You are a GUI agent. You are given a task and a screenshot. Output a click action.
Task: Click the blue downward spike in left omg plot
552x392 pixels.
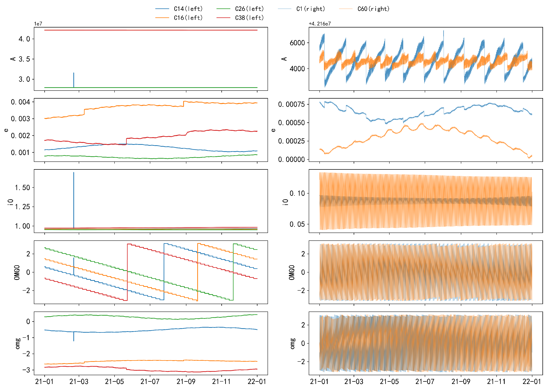pos(74,336)
